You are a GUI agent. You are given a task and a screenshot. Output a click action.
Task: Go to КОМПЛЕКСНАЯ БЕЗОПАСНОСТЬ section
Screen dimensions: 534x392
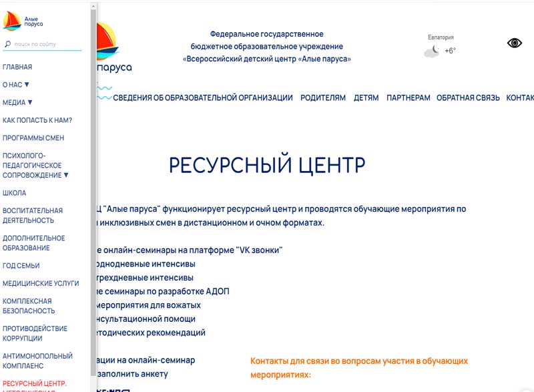[x=29, y=306]
